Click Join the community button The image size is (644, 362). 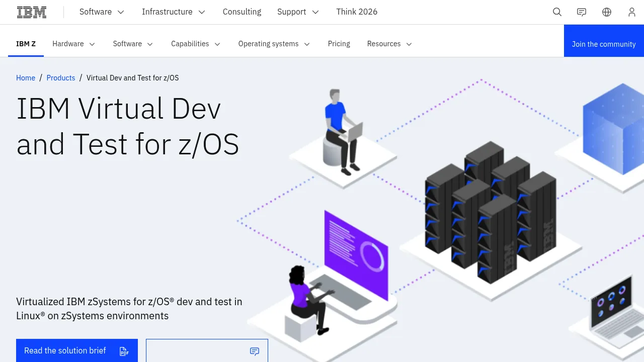click(604, 41)
